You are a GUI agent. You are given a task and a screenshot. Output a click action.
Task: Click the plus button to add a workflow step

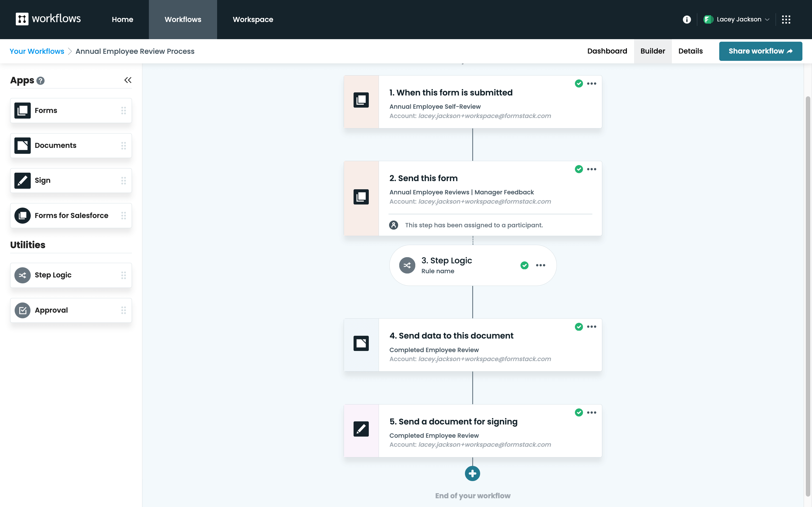tap(473, 473)
